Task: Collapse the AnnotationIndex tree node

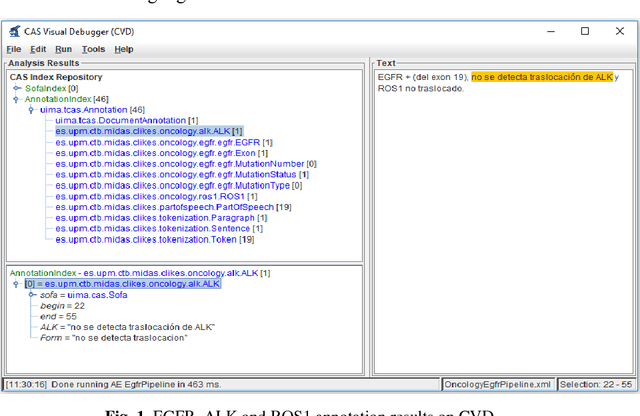Action: coord(17,99)
